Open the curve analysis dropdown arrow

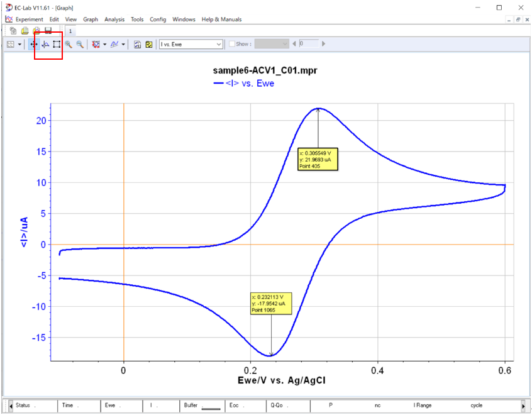pos(123,44)
